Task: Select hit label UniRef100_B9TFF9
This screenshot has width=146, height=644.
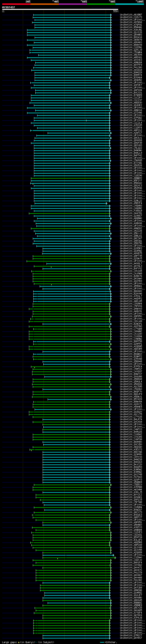Action: coord(131,65)
